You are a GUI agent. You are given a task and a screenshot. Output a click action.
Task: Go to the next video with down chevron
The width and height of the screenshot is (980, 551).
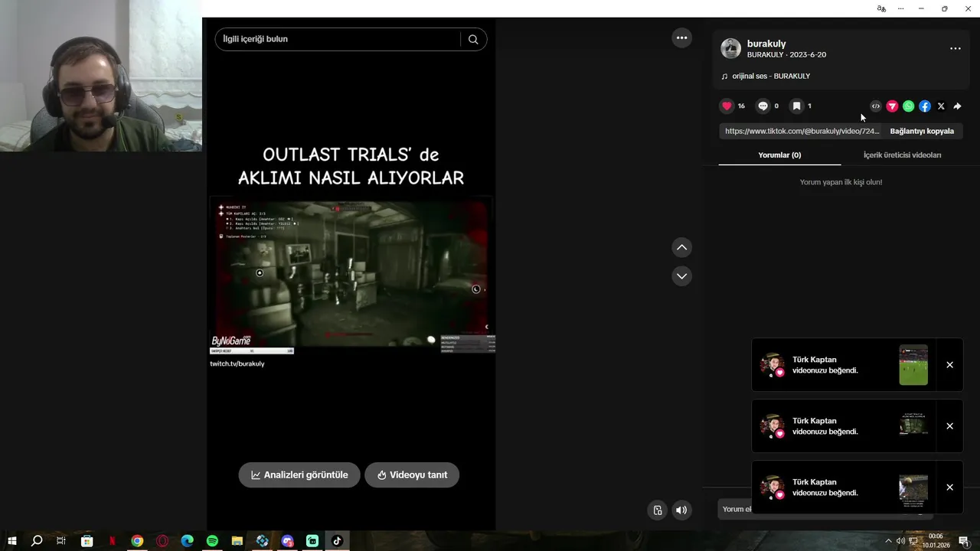tap(681, 276)
